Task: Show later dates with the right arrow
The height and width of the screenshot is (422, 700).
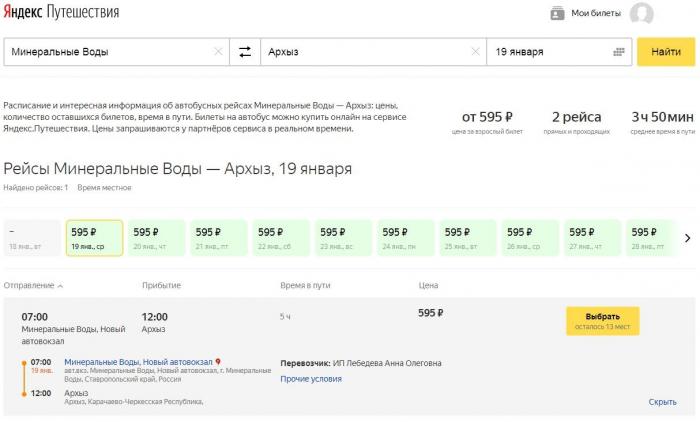Action: [x=688, y=238]
